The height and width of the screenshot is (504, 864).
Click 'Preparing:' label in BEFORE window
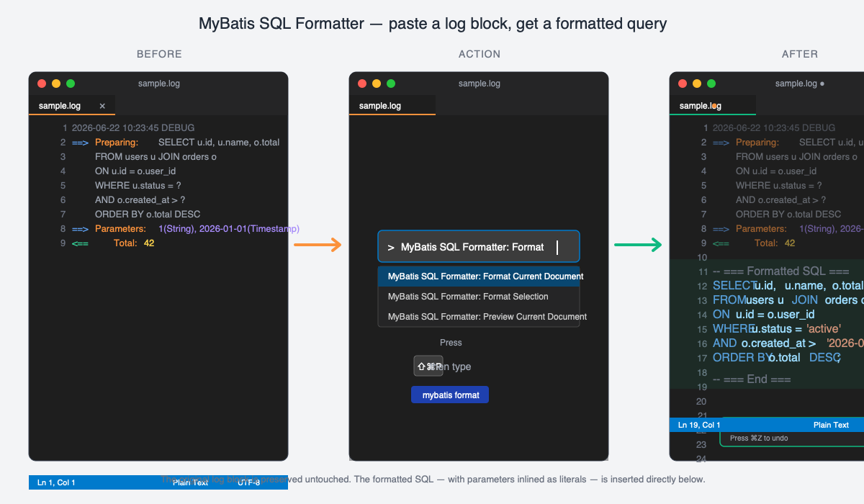coord(117,143)
